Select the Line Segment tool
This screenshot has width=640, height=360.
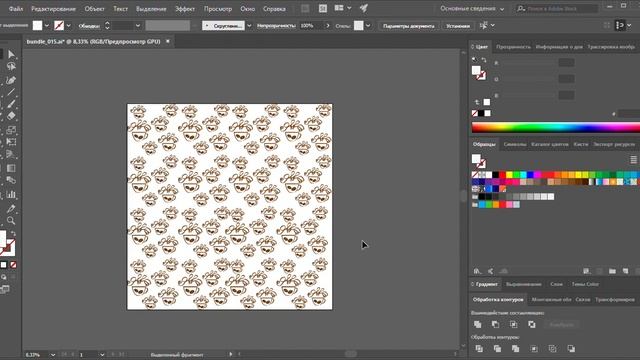(x=11, y=92)
